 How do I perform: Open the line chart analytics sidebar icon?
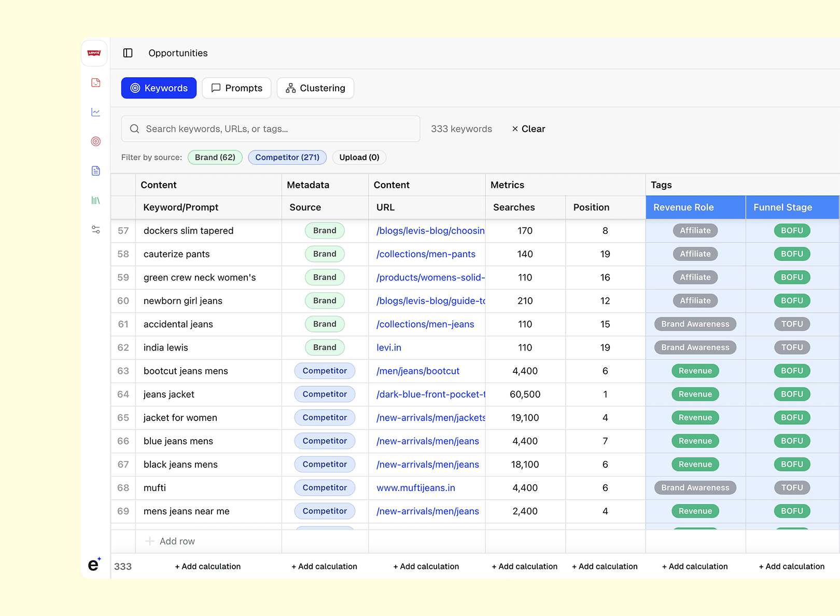point(96,112)
